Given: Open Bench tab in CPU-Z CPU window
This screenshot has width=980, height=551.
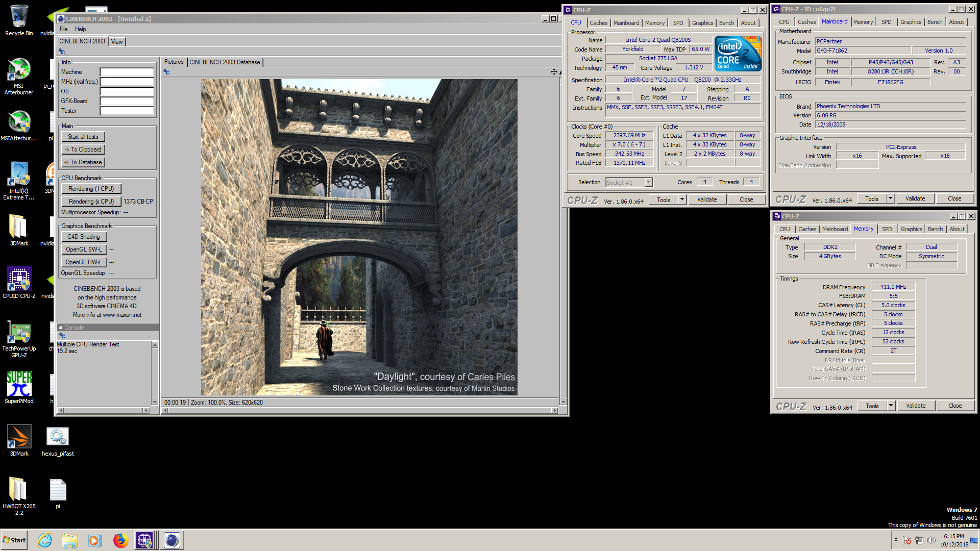Looking at the screenshot, I should pyautogui.click(x=726, y=23).
